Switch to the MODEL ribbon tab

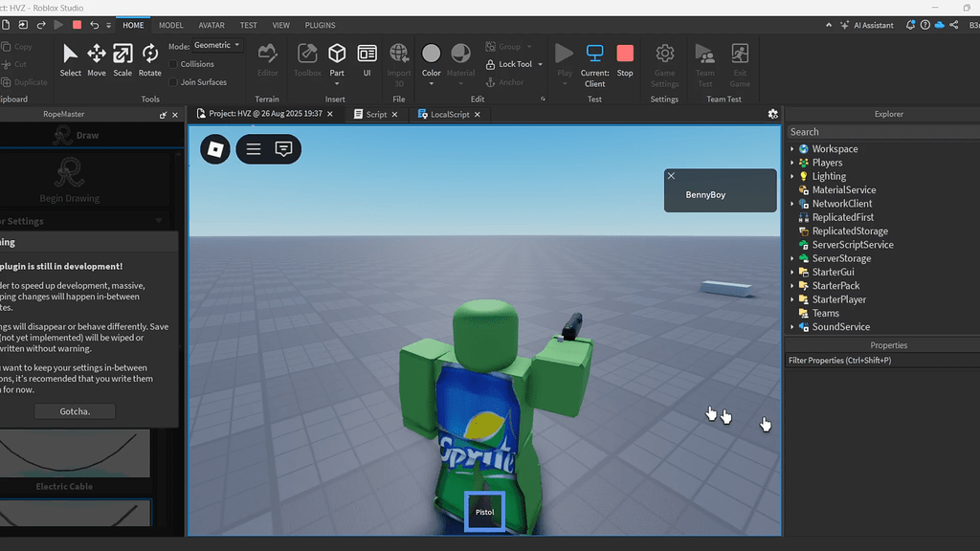(170, 25)
